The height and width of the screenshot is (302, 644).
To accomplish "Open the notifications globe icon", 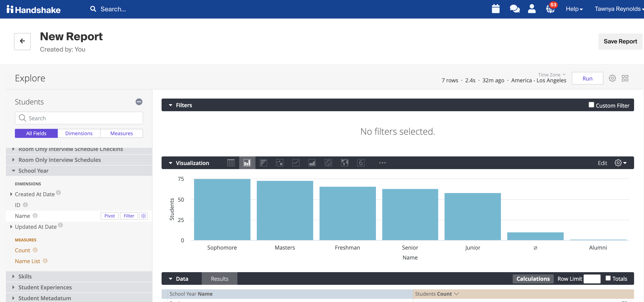I will (x=550, y=9).
